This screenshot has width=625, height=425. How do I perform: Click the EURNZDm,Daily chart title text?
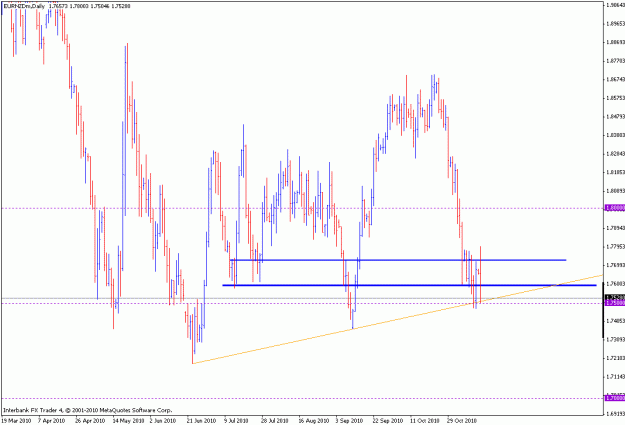pos(24,6)
